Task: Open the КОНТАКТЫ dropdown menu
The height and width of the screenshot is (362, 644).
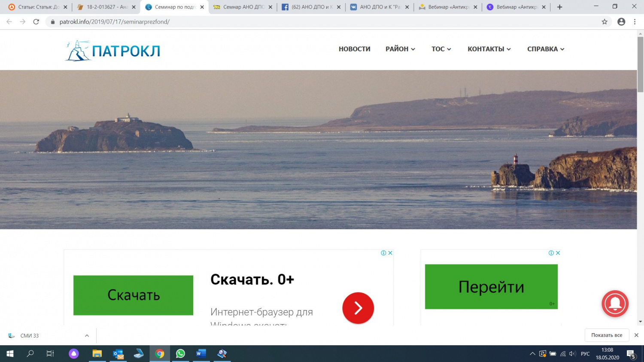Action: 489,49
